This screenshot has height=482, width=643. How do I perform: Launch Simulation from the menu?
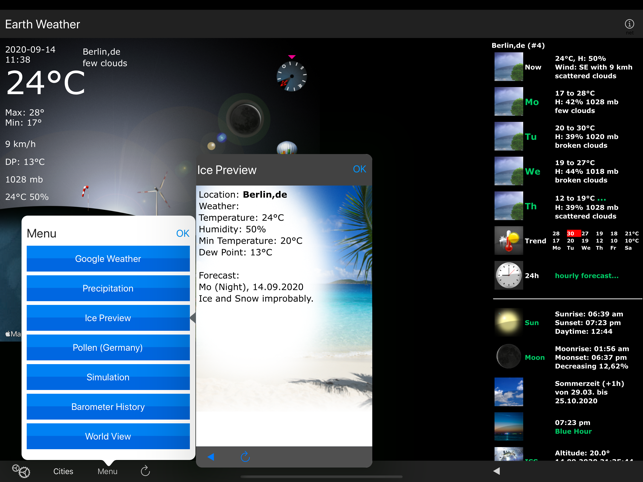tap(108, 377)
